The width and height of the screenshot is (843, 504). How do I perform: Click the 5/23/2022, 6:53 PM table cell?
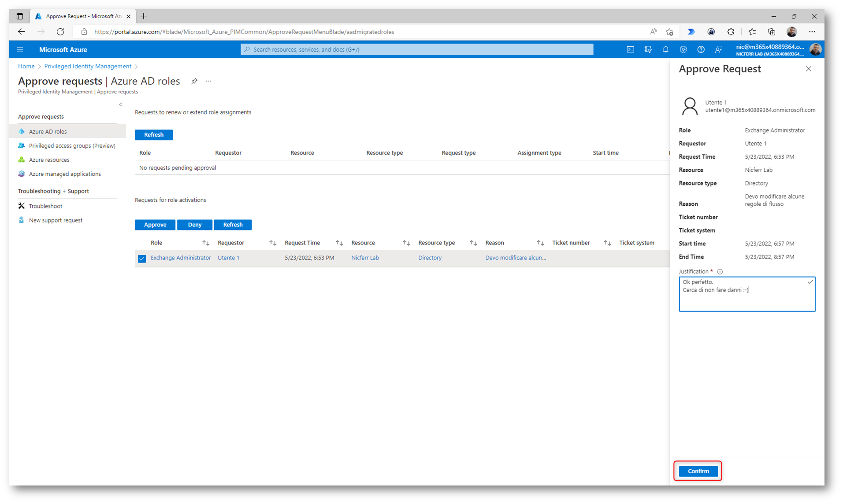click(x=309, y=258)
